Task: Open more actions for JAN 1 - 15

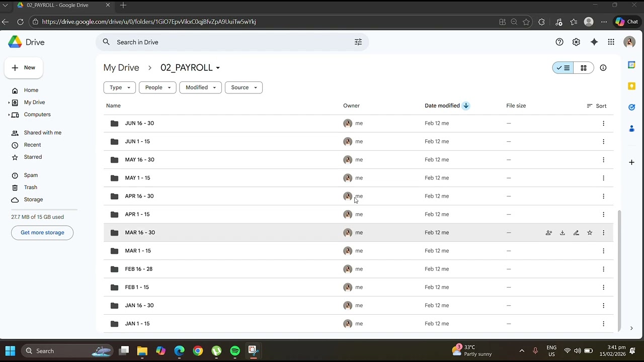Action: (x=603, y=324)
